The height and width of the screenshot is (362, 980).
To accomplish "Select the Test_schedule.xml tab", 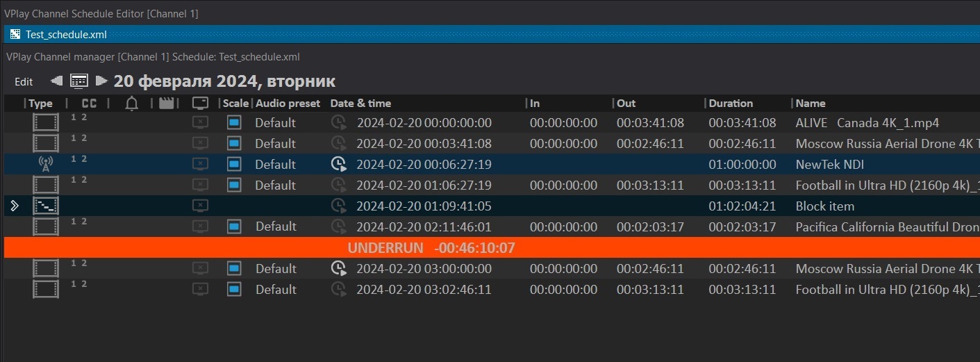I will click(x=66, y=35).
